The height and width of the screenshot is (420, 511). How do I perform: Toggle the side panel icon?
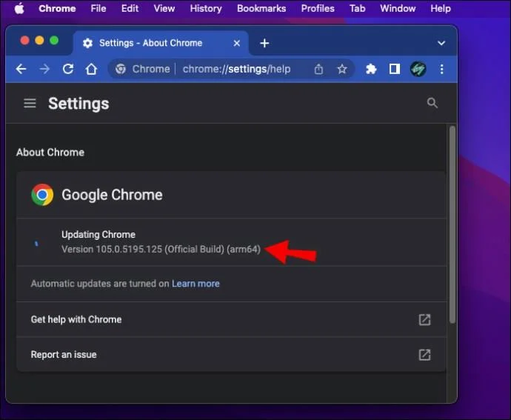click(394, 69)
